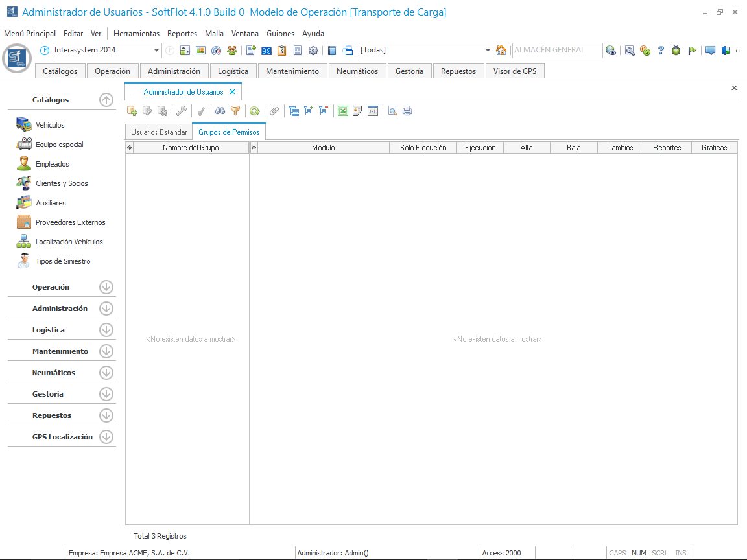Image resolution: width=747 pixels, height=560 pixels.
Task: Open the Interasystem 2014 dropdown
Action: click(x=157, y=50)
